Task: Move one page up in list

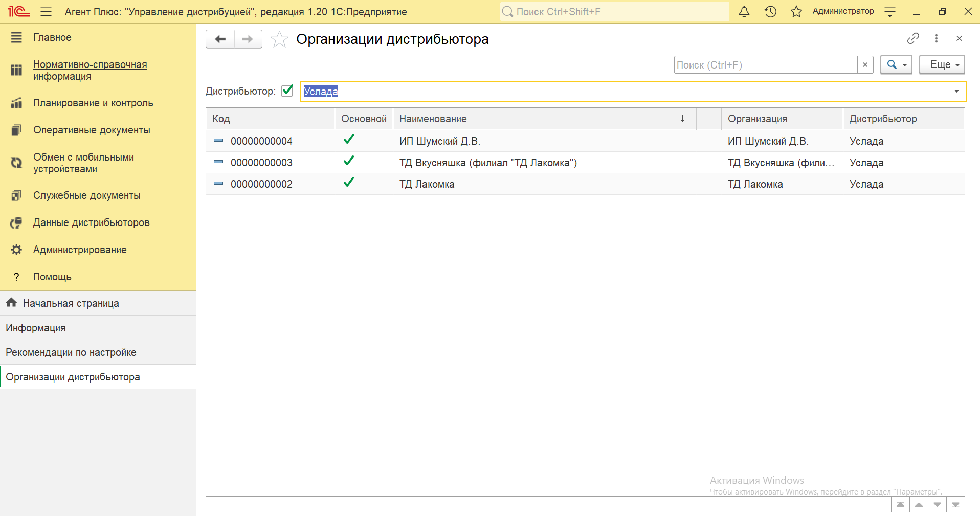Action: point(919,505)
